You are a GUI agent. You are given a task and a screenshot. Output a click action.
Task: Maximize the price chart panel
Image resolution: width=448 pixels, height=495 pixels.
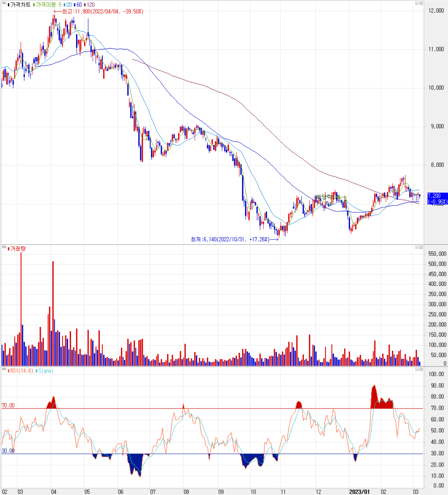(417, 3)
